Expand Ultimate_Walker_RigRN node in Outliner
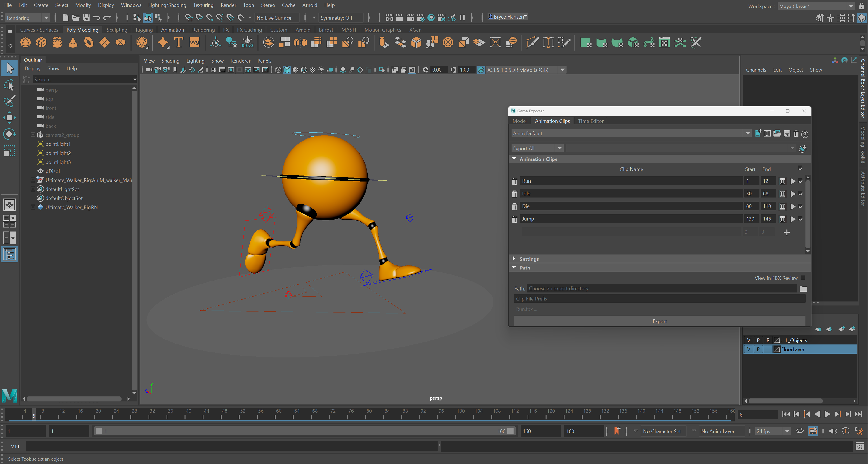 (x=33, y=207)
